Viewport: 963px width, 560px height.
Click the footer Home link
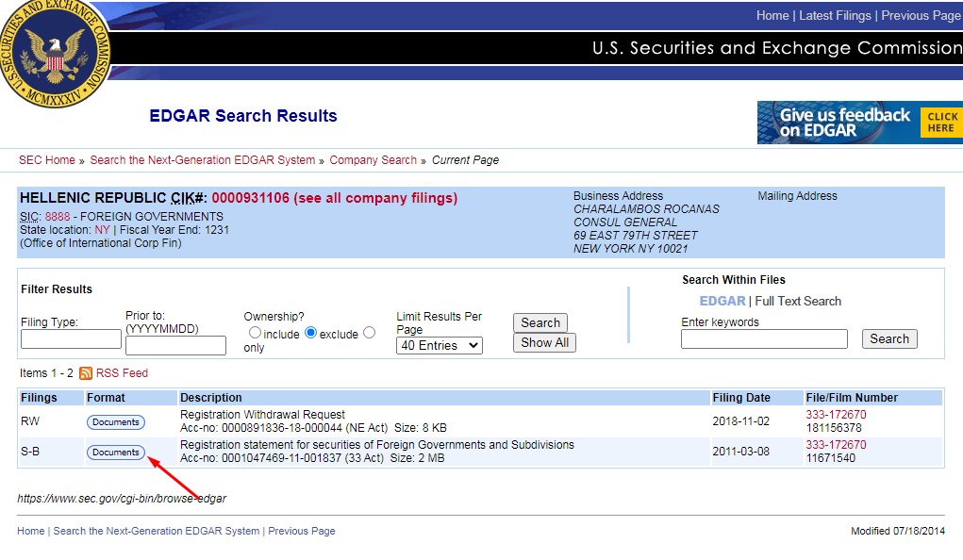tap(31, 531)
